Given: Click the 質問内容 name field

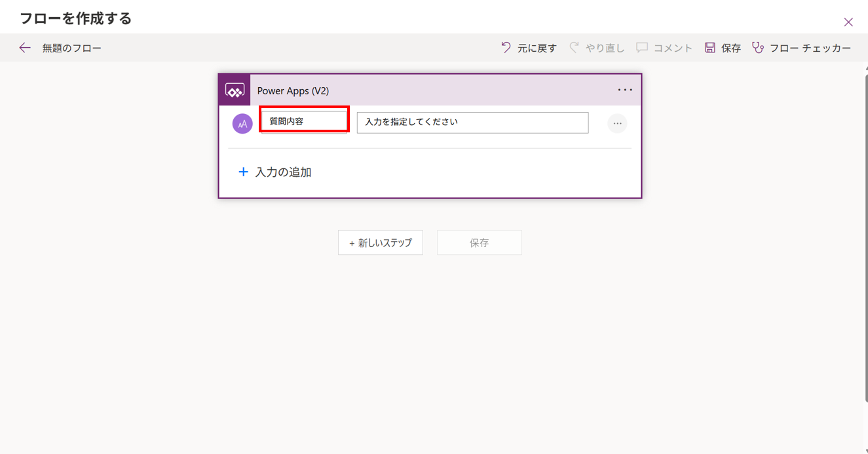Looking at the screenshot, I should (304, 121).
